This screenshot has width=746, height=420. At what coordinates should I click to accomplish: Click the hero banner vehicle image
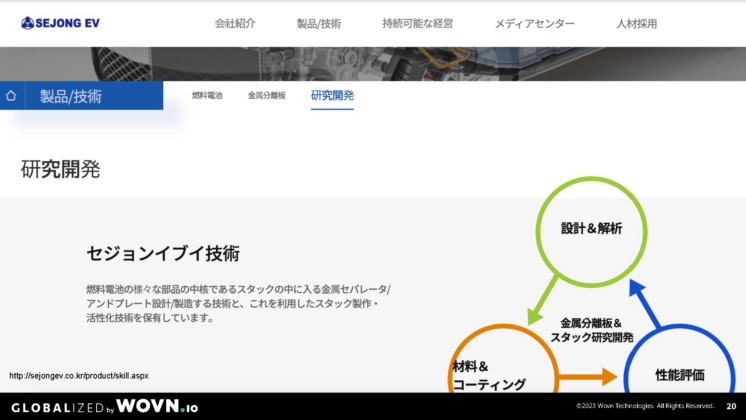click(373, 64)
